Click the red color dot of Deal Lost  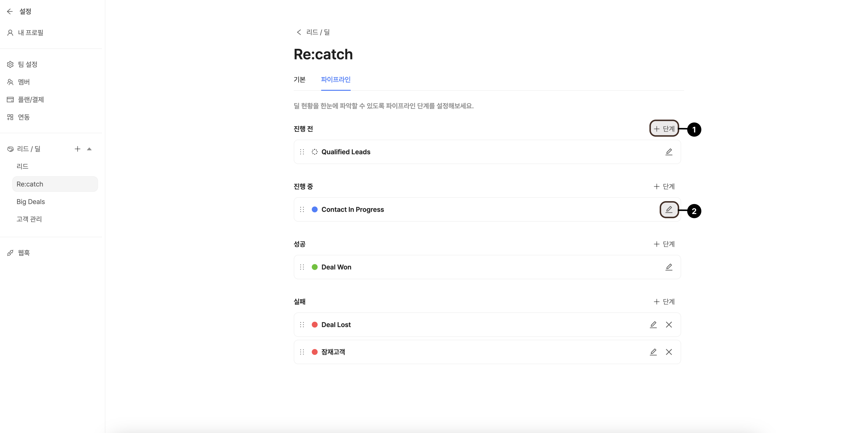tap(314, 324)
